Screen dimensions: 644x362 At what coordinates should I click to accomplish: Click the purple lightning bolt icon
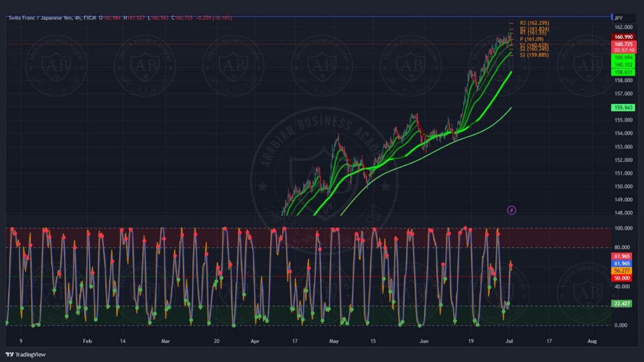click(511, 210)
